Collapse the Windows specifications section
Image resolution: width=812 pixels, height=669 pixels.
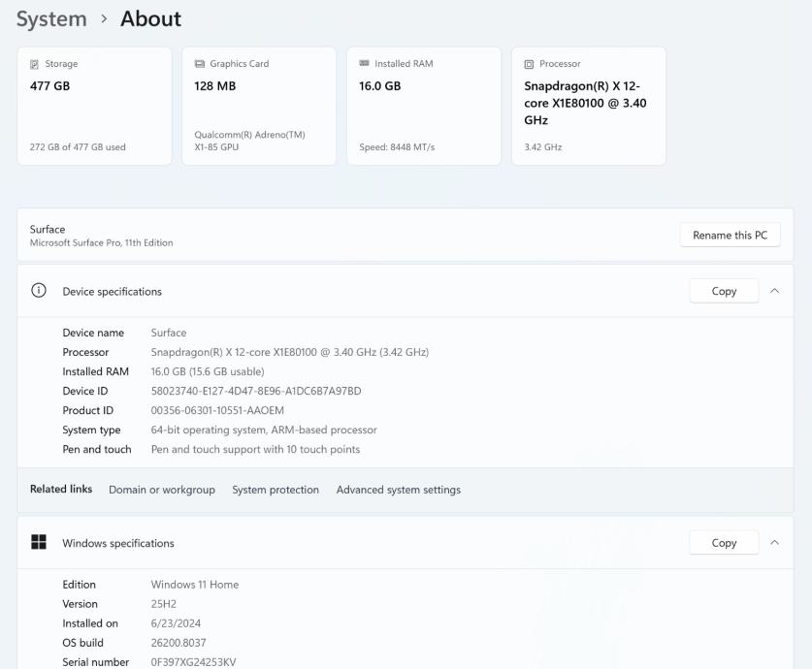(774, 543)
